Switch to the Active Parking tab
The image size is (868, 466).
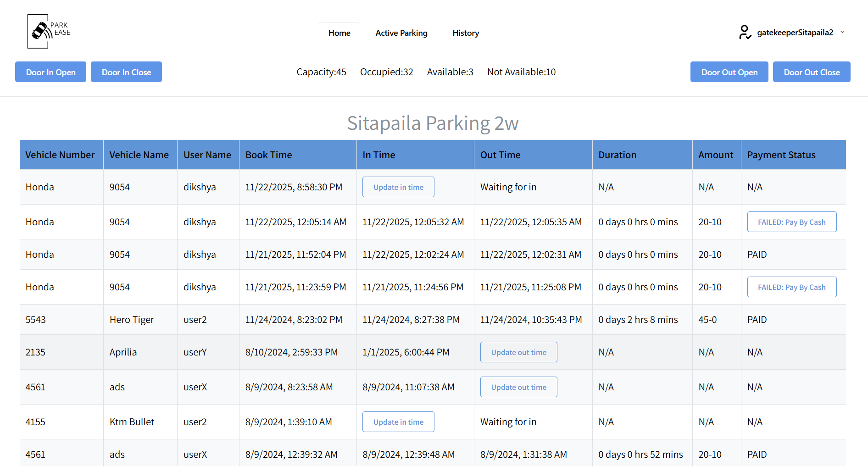pyautogui.click(x=401, y=33)
